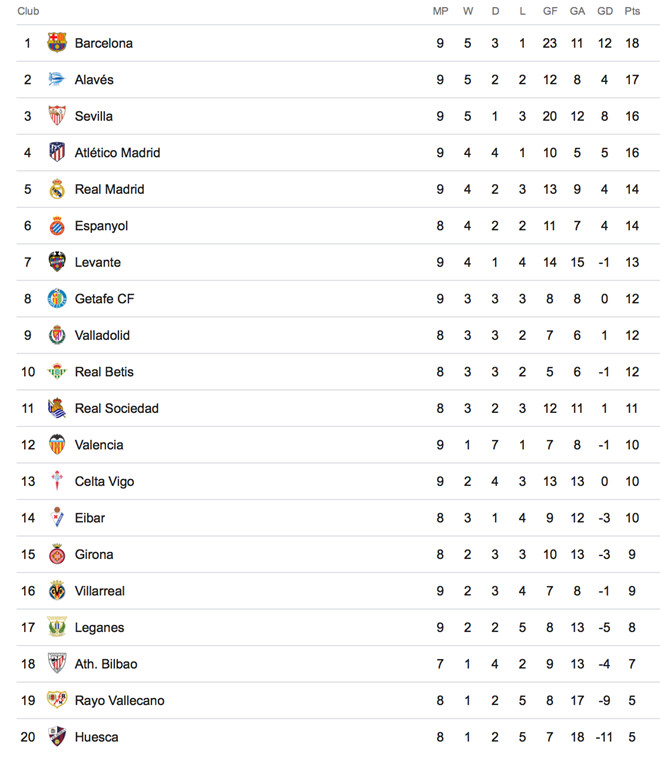Click the Club column header
This screenshot has height=761, width=660.
[28, 11]
